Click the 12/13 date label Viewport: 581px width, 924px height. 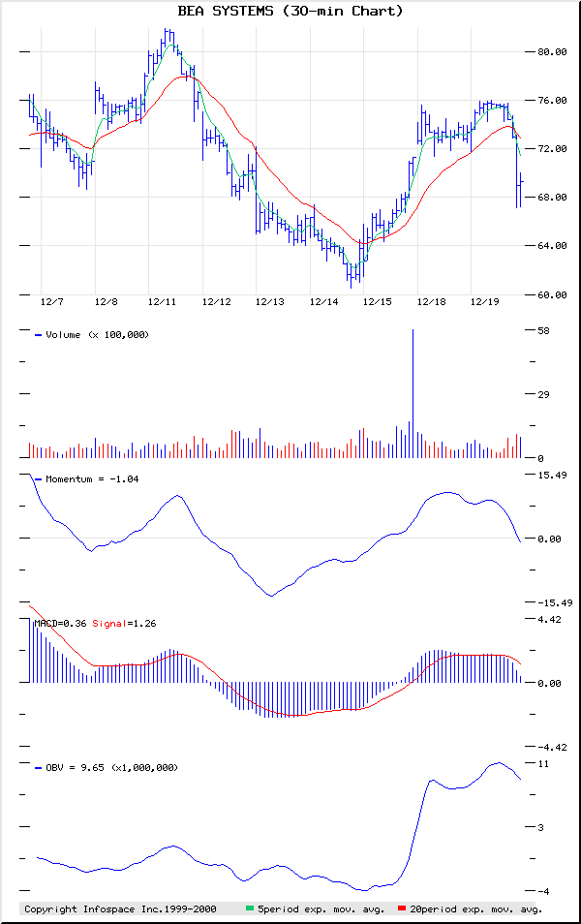[270, 302]
